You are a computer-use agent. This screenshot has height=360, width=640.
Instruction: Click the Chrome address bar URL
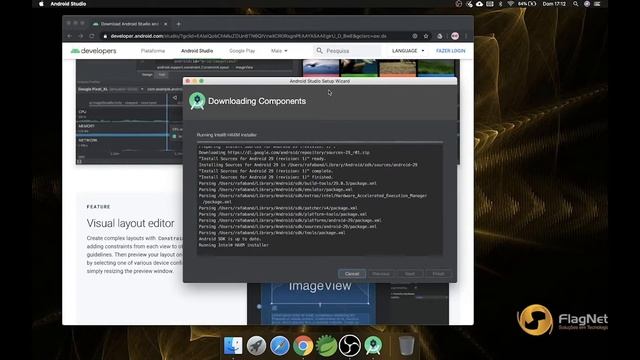pos(249,36)
